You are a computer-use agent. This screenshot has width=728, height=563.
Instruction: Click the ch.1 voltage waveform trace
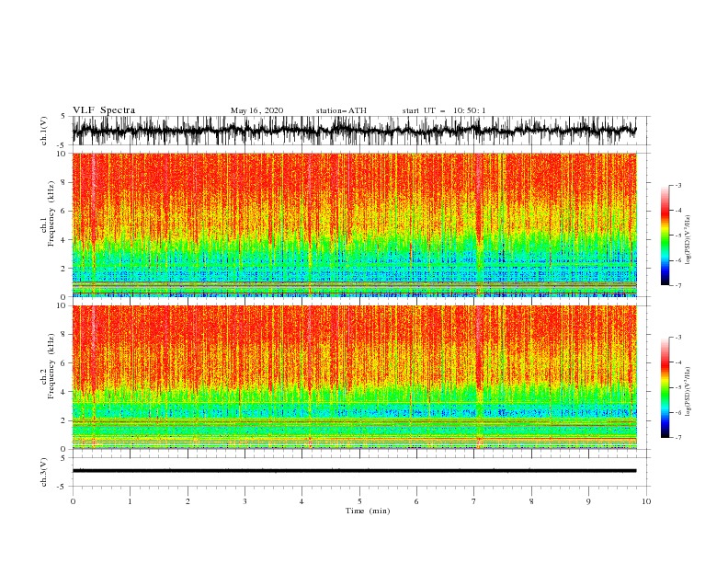click(x=354, y=130)
